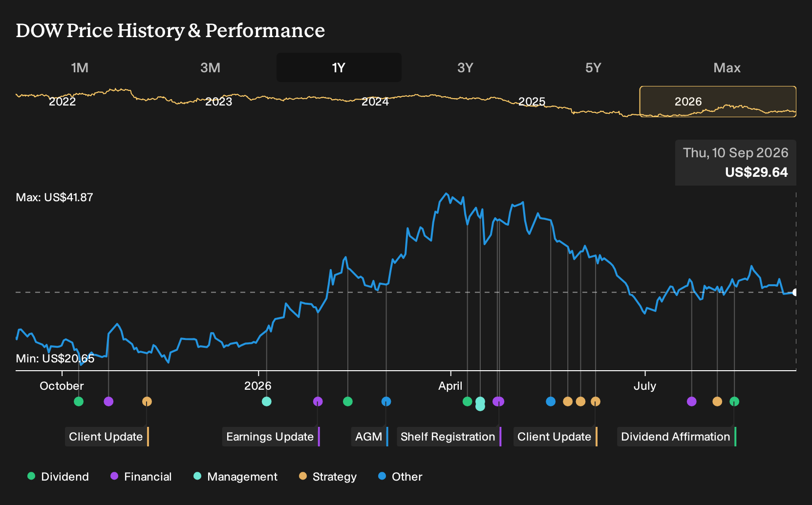Click the blue dot above the AGM label

click(386, 401)
